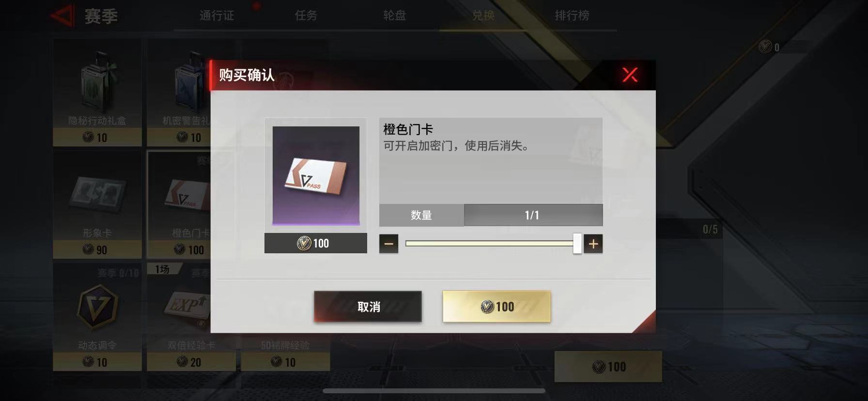Open the 排行榜 tab
868x401 pixels.
[x=572, y=15]
